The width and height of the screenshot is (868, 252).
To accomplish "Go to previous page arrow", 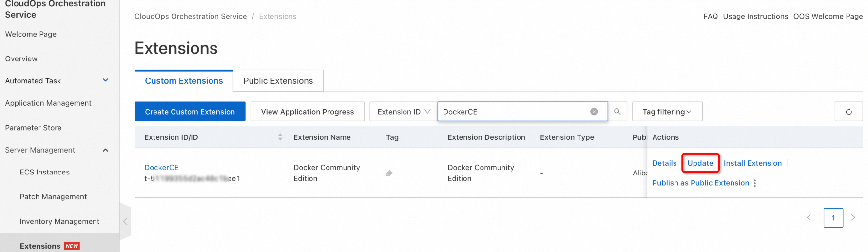I will (x=809, y=218).
